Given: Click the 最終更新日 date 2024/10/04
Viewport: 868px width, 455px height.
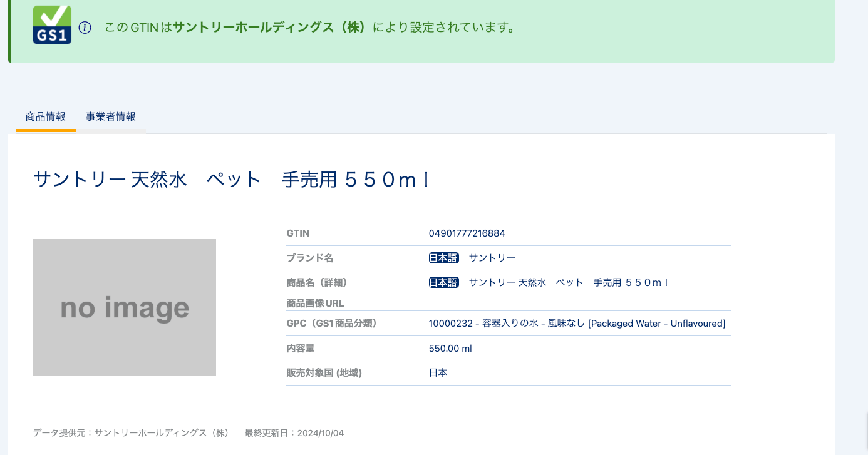Looking at the screenshot, I should (321, 432).
